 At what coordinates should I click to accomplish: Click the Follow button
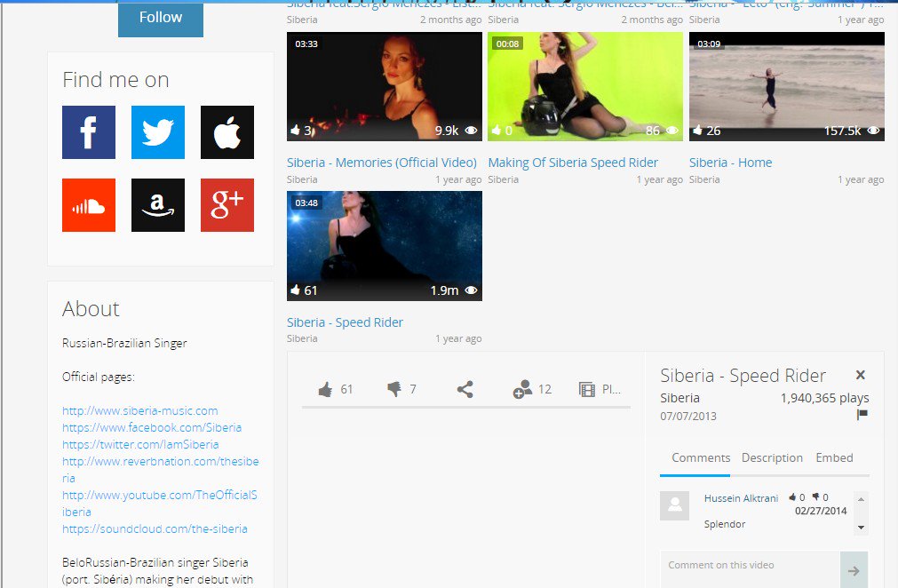tap(161, 19)
